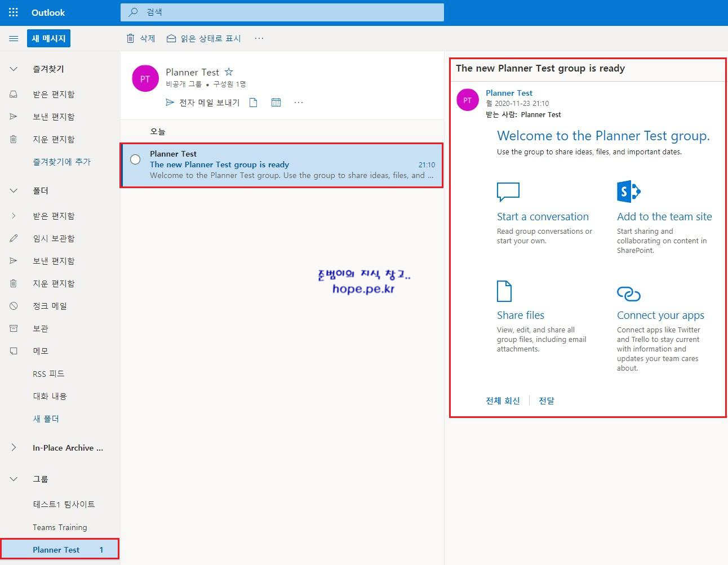Open the message The new Planner Test group is ready
Image resolution: width=728 pixels, height=565 pixels.
282,164
